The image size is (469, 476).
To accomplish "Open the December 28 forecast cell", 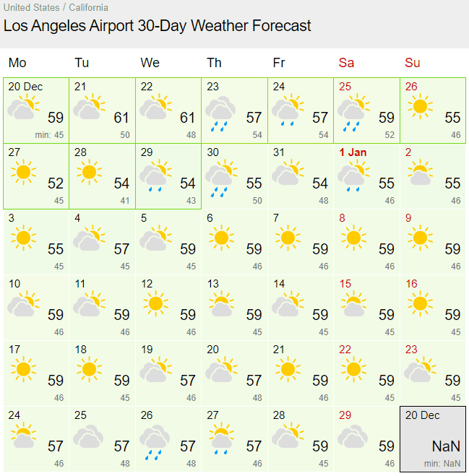I will tap(103, 176).
